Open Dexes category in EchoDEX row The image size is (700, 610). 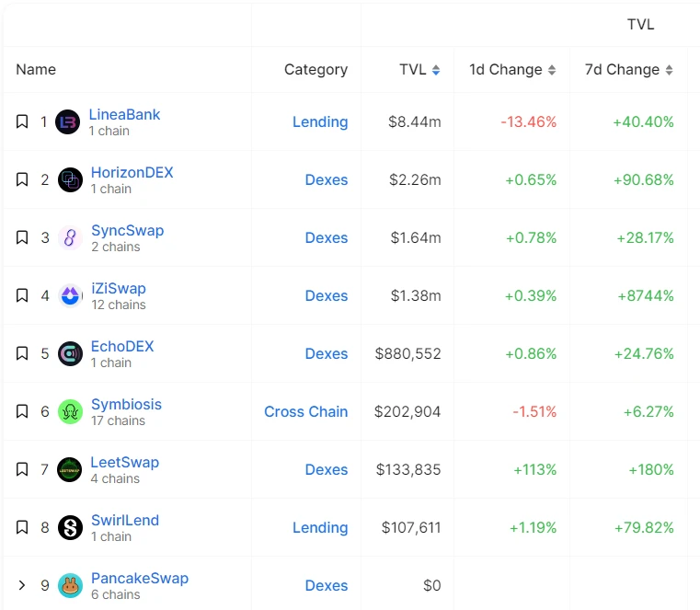[327, 353]
